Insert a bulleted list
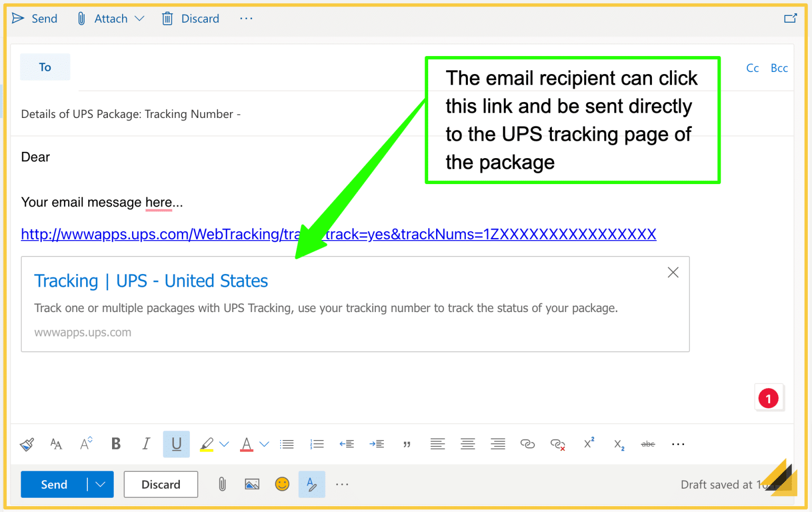Screen dimensions: 812x512 (x=287, y=444)
